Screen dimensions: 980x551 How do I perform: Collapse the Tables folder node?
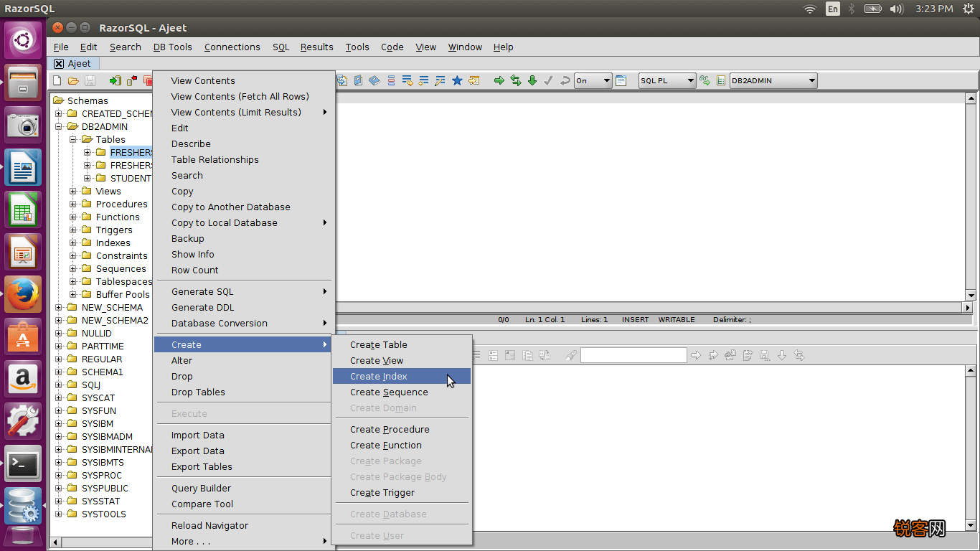coord(73,140)
